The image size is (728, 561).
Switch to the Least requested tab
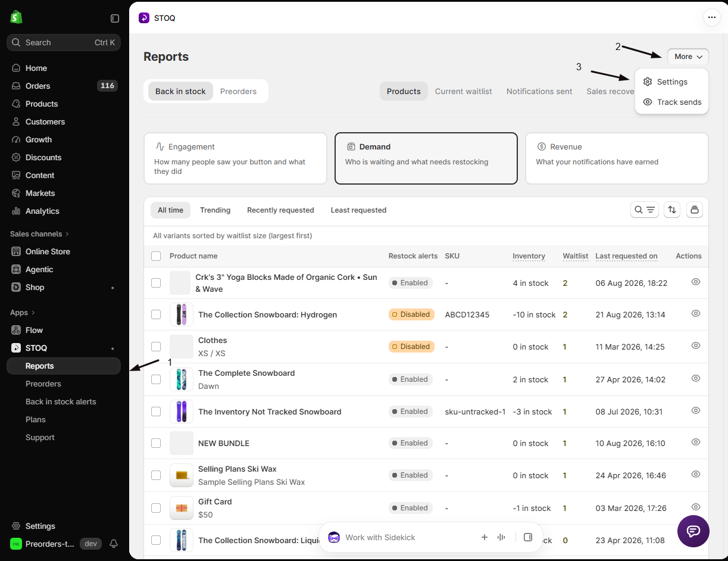tap(358, 210)
